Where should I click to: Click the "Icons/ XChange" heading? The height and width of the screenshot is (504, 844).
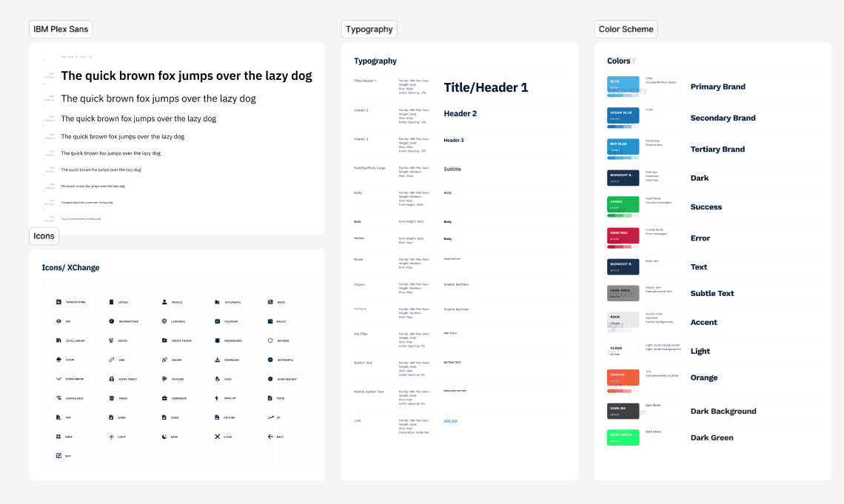click(70, 267)
